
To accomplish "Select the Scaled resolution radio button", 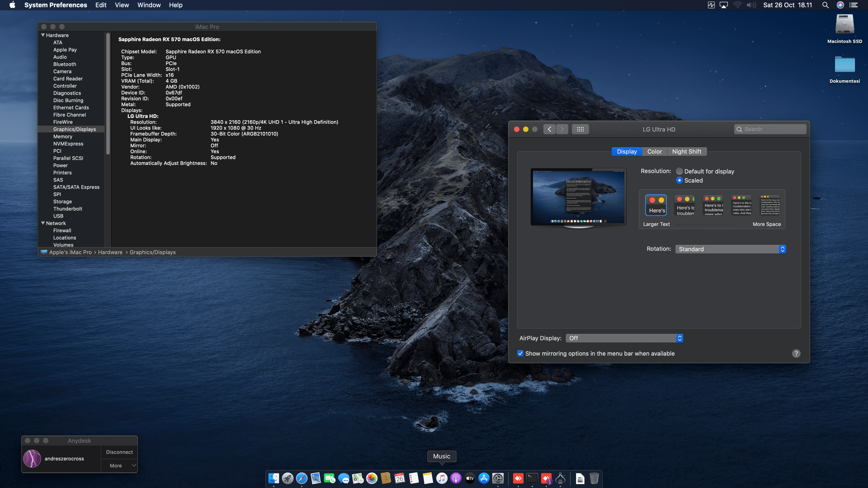I will (x=680, y=181).
